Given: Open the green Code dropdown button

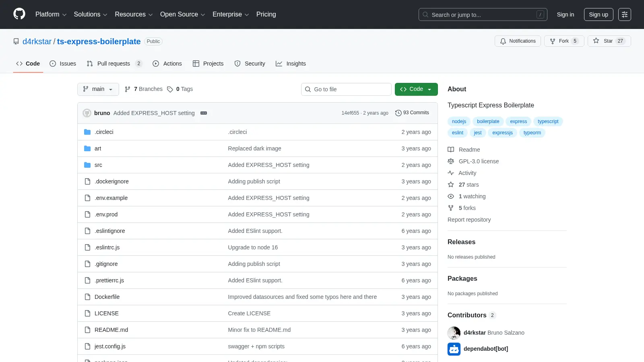Looking at the screenshot, I should (416, 89).
